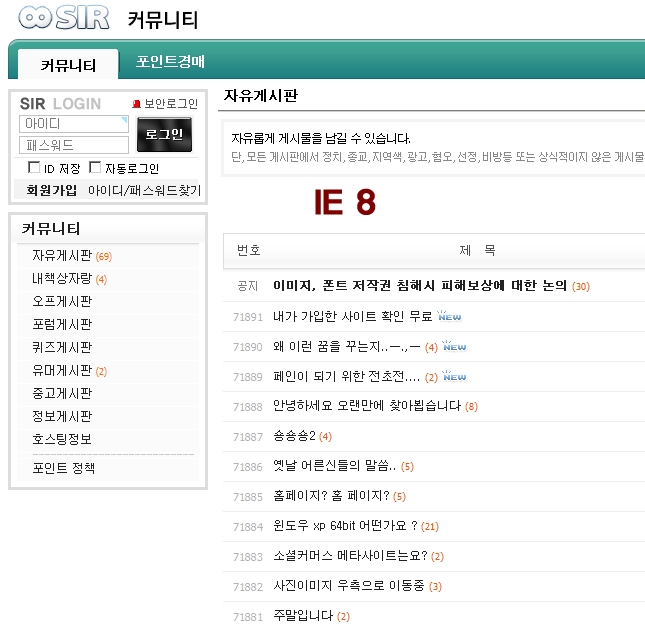This screenshot has width=645, height=631.
Task: Click the 아이디 input field
Action: click(x=73, y=123)
